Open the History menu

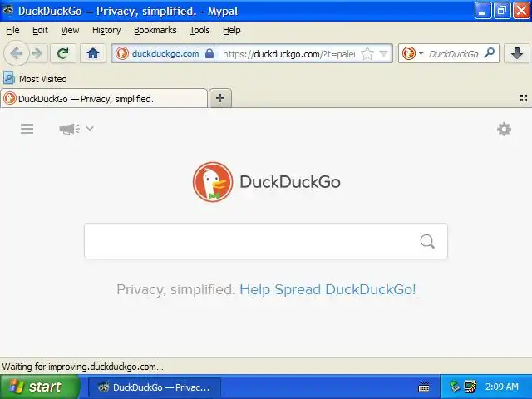[106, 30]
